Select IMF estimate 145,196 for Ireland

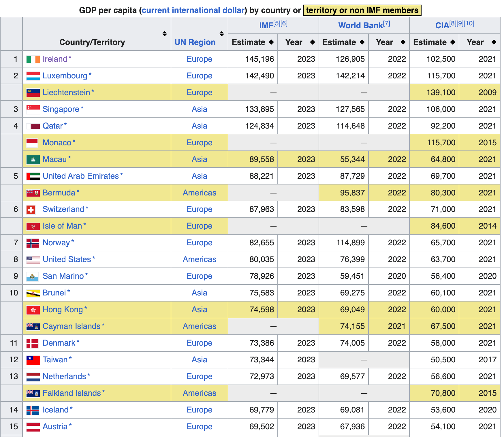point(259,59)
